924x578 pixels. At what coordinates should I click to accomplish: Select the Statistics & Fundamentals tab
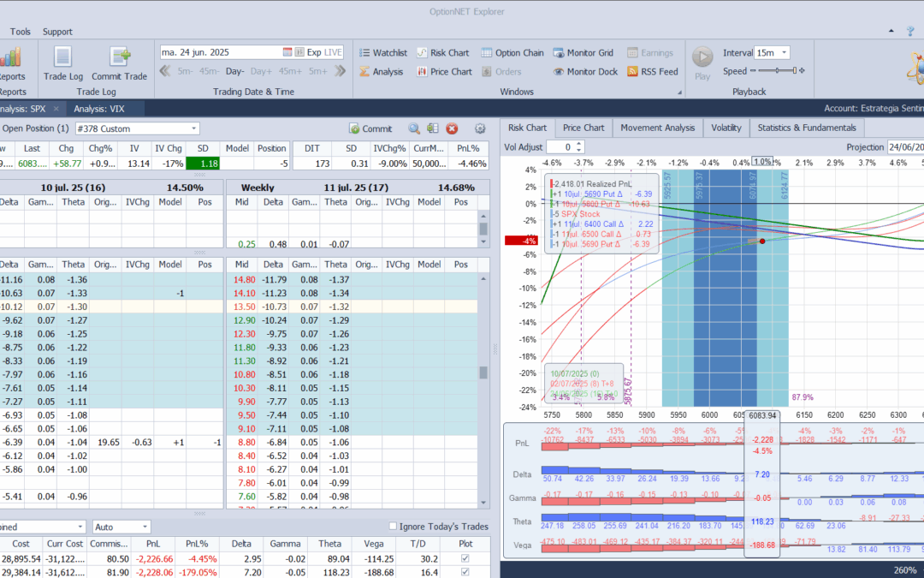(807, 128)
